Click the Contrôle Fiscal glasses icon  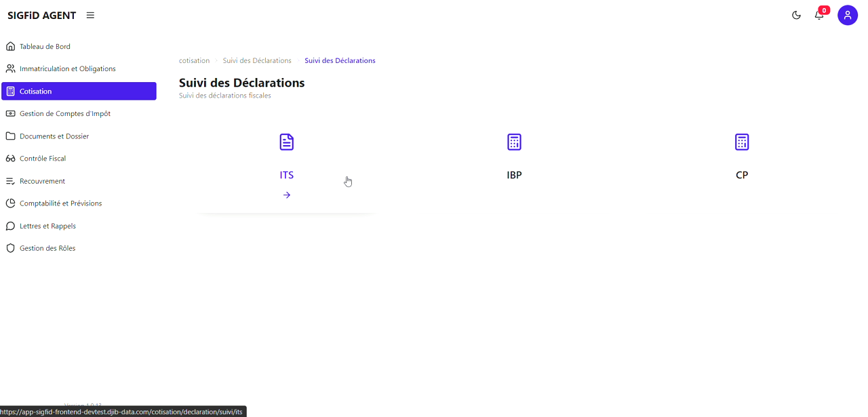[x=10, y=159]
